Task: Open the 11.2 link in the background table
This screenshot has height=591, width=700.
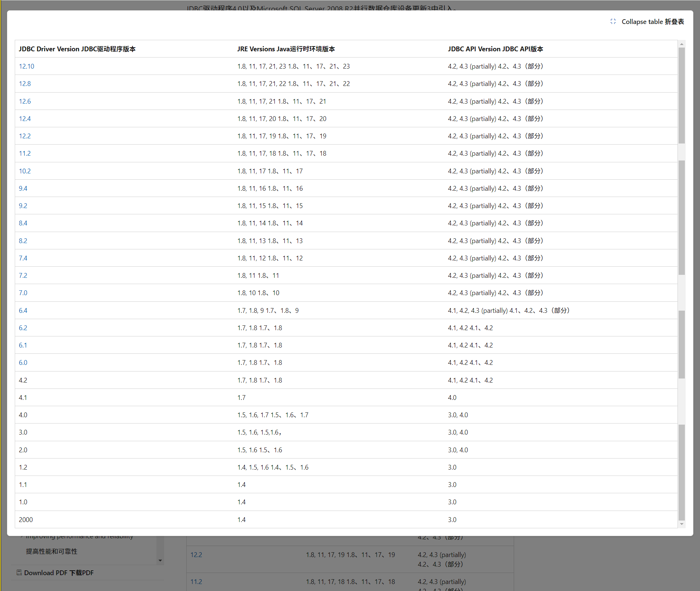Action: 196,582
